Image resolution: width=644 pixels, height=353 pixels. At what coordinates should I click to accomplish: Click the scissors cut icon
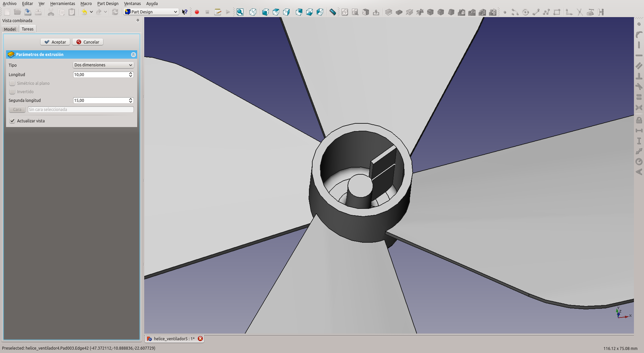(x=51, y=12)
